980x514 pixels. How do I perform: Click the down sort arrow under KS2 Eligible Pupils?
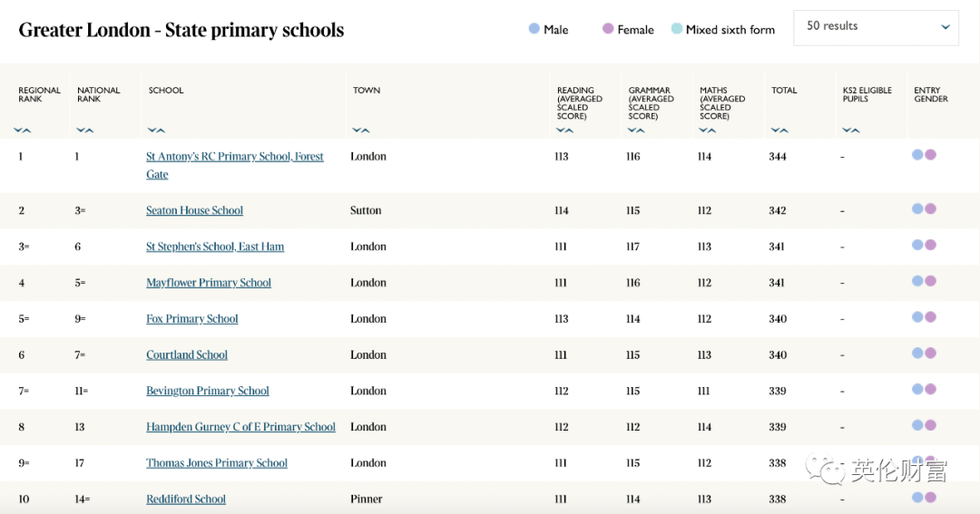click(x=847, y=131)
